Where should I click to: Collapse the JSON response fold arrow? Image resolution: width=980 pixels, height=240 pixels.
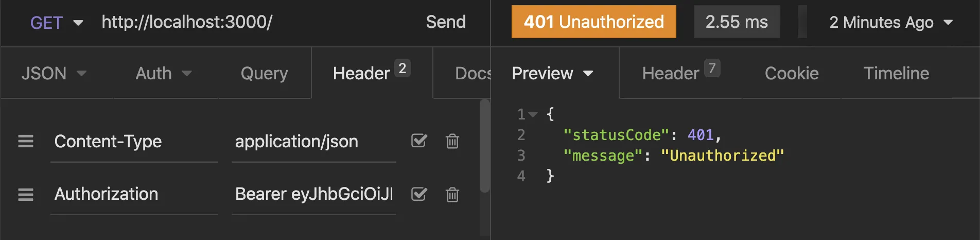click(x=533, y=114)
